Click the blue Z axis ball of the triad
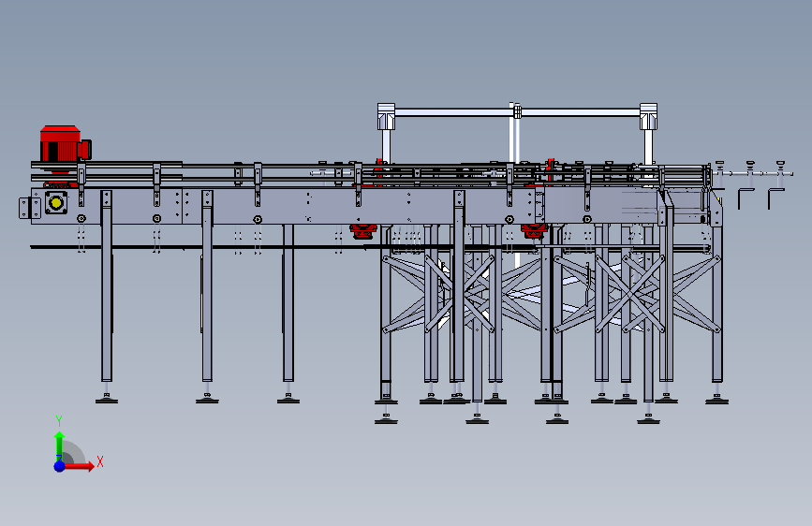This screenshot has width=812, height=526. [x=60, y=466]
